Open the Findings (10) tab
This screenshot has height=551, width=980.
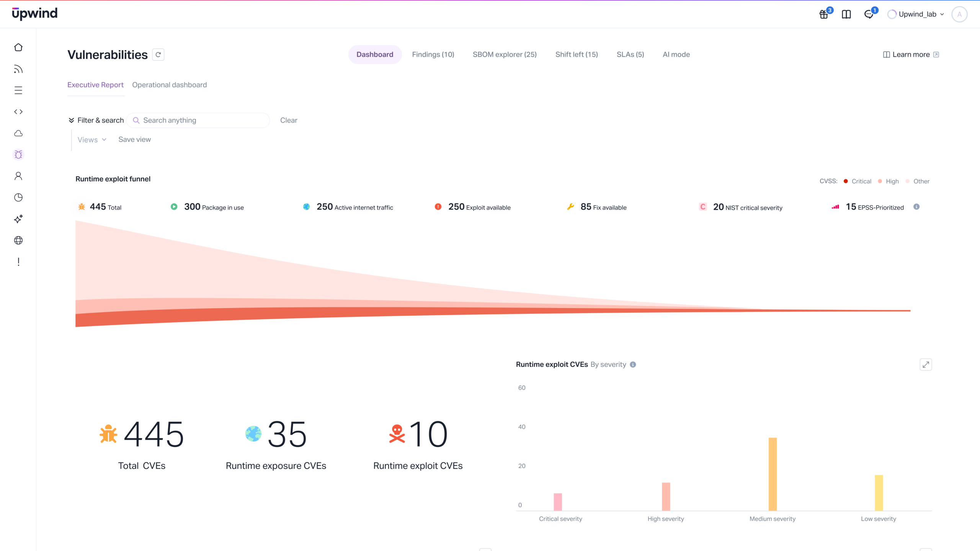click(x=433, y=54)
